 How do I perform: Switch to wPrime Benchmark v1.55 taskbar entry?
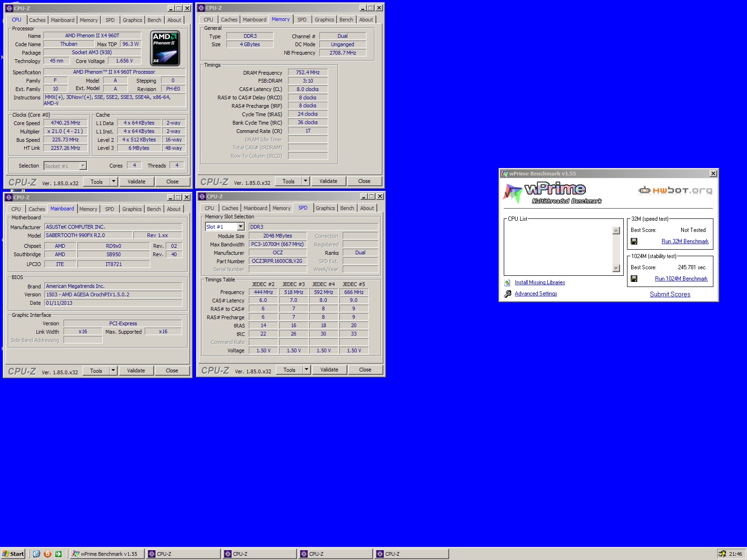(107, 554)
